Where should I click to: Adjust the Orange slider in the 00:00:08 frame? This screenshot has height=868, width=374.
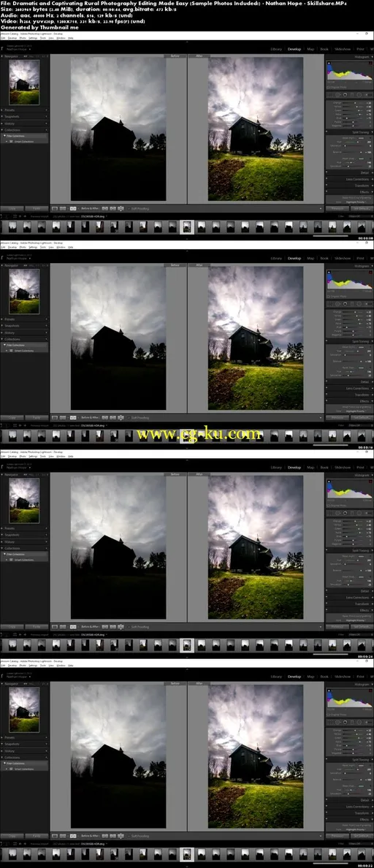[353, 103]
